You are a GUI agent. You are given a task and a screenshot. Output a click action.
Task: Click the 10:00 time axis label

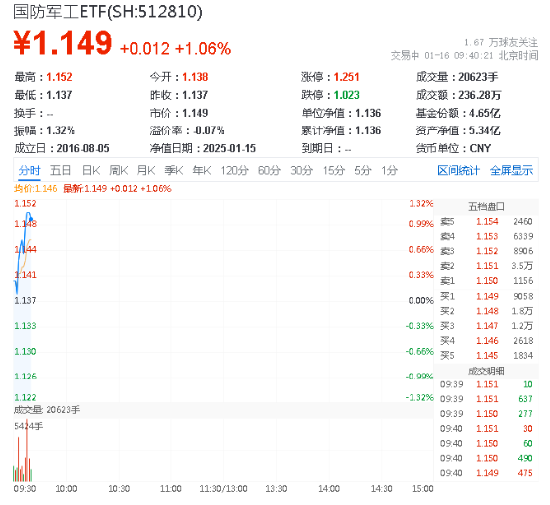[66, 489]
